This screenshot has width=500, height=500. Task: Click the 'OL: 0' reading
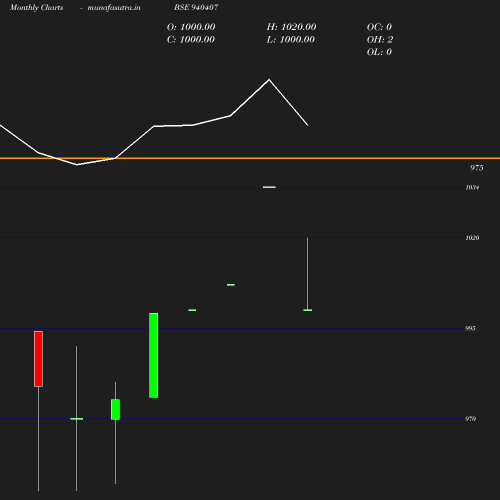[x=379, y=52]
